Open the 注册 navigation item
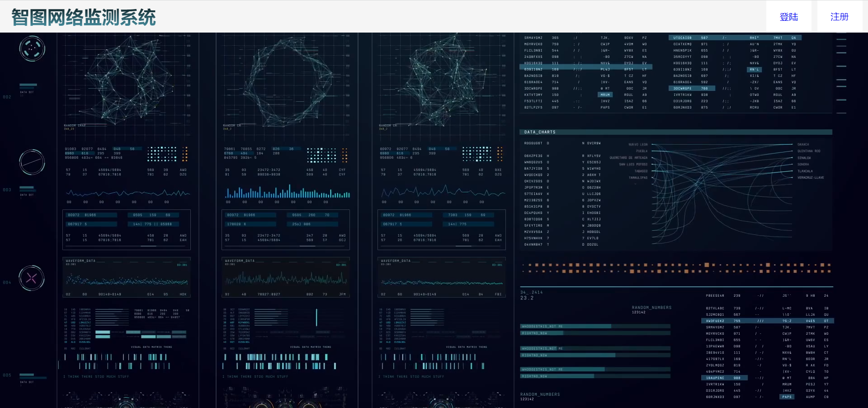 839,16
